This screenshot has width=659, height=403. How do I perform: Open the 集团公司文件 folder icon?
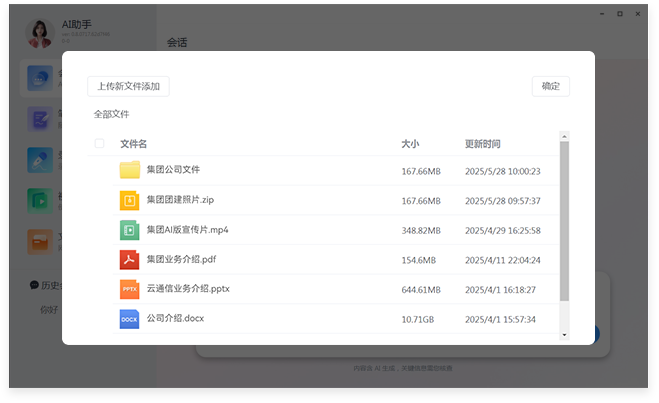[129, 170]
